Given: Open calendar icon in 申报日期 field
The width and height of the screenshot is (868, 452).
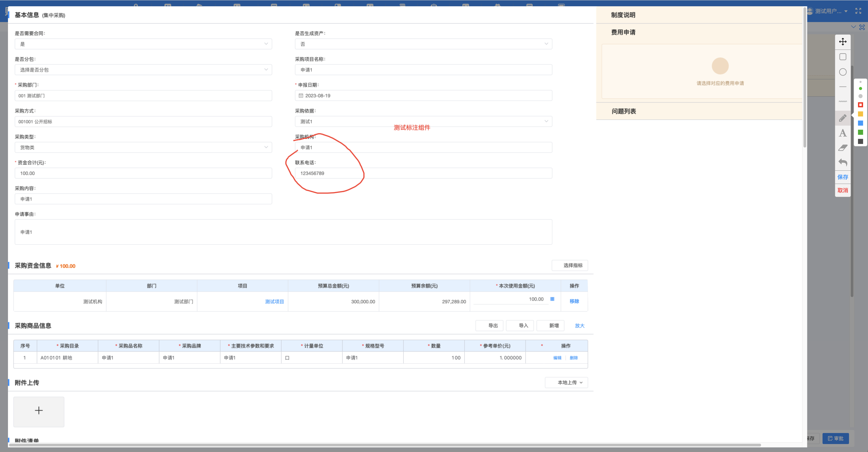Looking at the screenshot, I should (301, 96).
